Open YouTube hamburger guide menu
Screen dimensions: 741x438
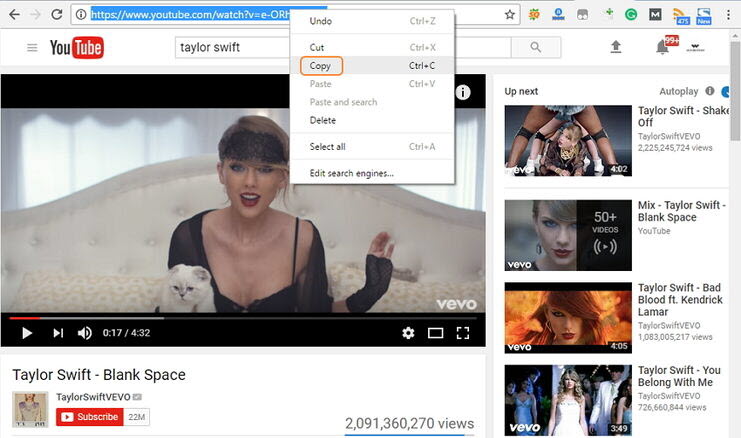pyautogui.click(x=32, y=47)
